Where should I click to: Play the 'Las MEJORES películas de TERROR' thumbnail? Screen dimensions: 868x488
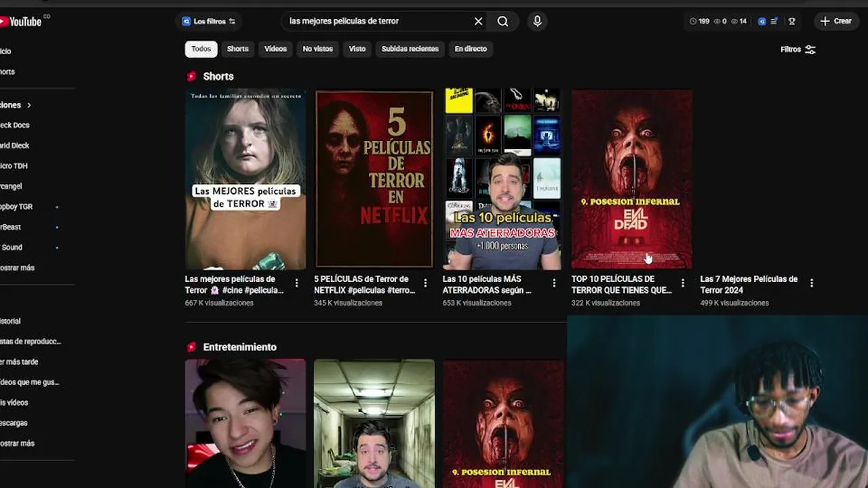click(245, 180)
